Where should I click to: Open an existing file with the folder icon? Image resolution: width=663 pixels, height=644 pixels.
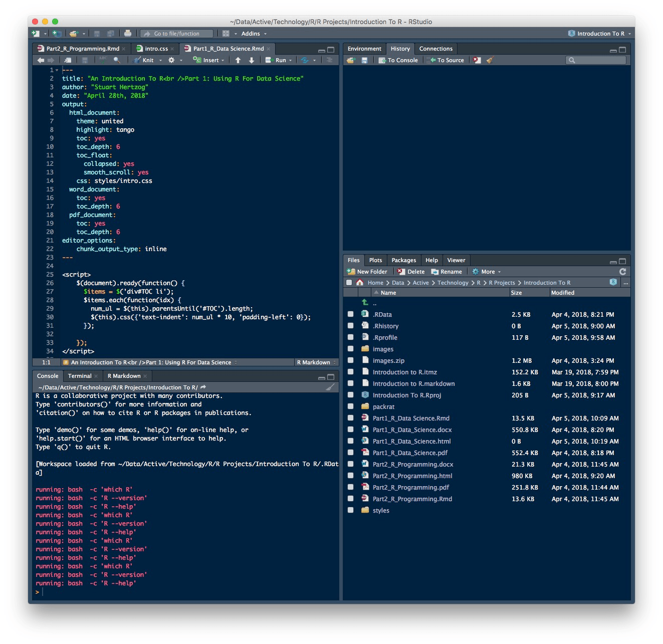click(x=74, y=34)
